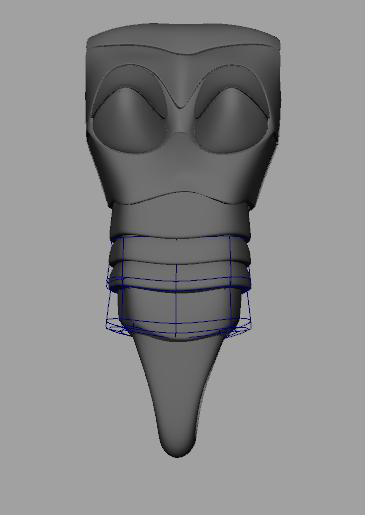
Task: Click empty gray viewport background to deselect
Action: [317, 400]
